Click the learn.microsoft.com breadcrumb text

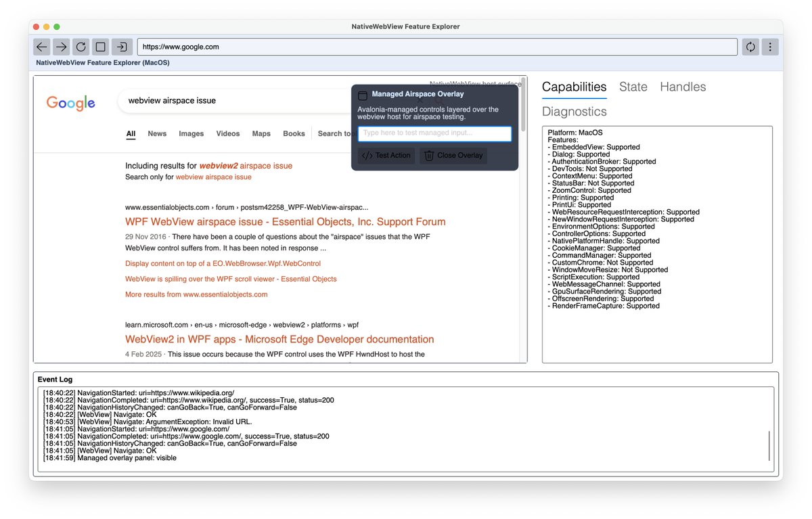pos(156,325)
